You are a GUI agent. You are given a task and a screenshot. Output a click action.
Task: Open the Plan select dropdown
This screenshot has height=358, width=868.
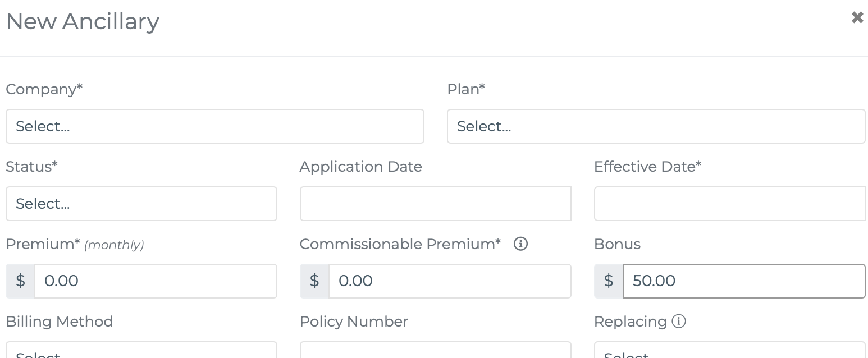click(x=656, y=126)
